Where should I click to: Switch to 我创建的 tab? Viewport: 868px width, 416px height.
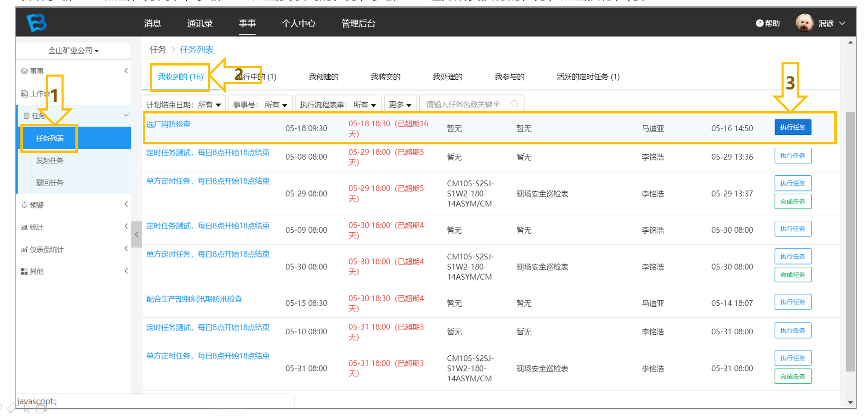323,76
